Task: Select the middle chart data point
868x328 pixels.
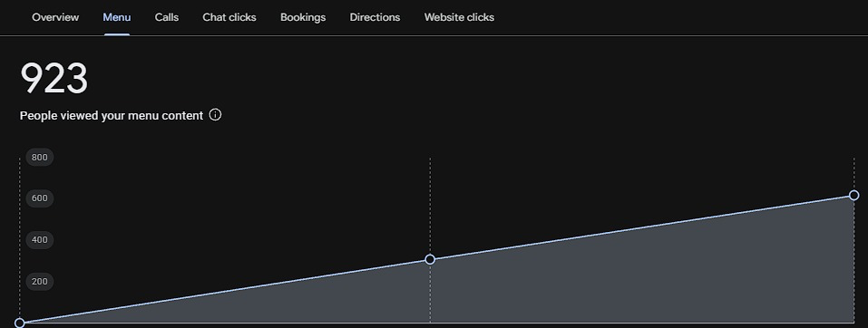Action: click(x=430, y=259)
